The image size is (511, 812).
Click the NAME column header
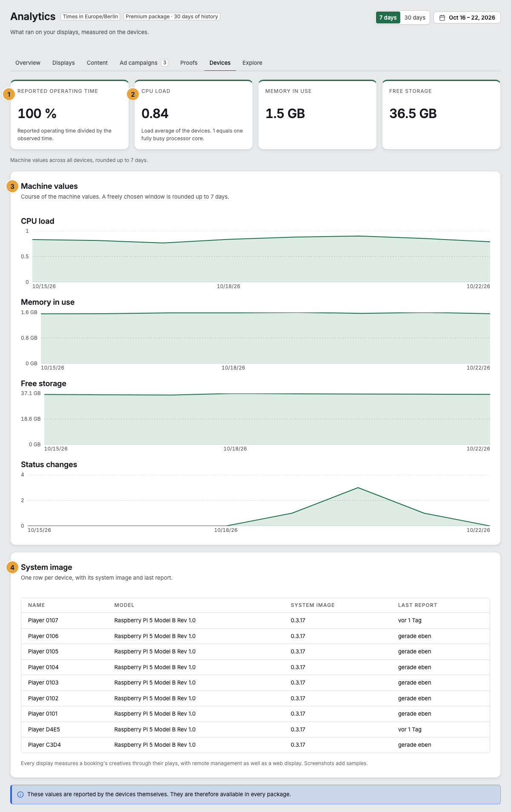[x=37, y=605]
